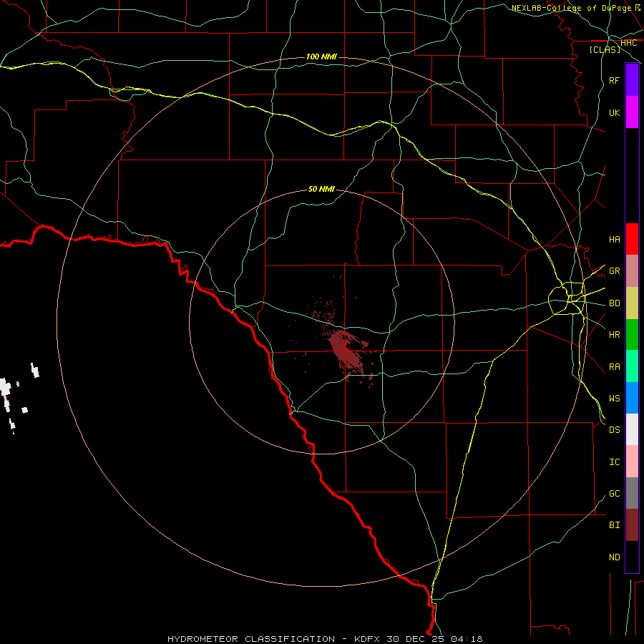Select the dusty pink GR legend swatch
Viewport: 644px width, 644px height.
[632, 271]
